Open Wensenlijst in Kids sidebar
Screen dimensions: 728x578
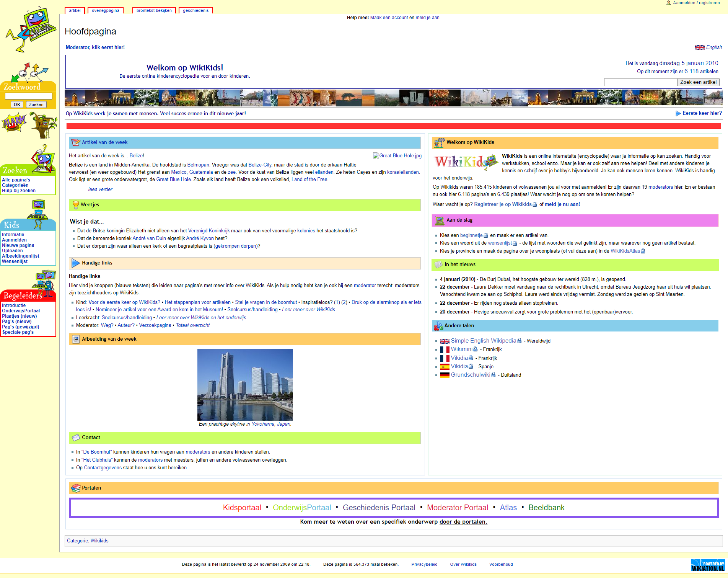click(x=15, y=261)
